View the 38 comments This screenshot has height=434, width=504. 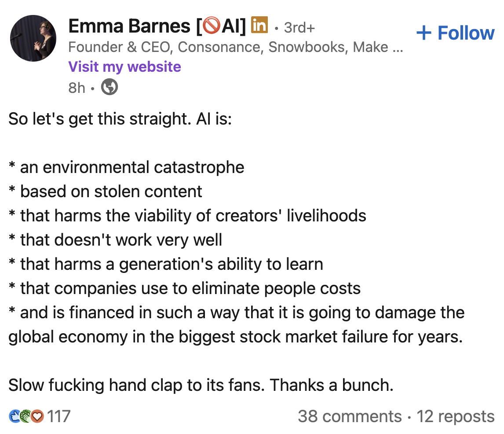click(350, 416)
